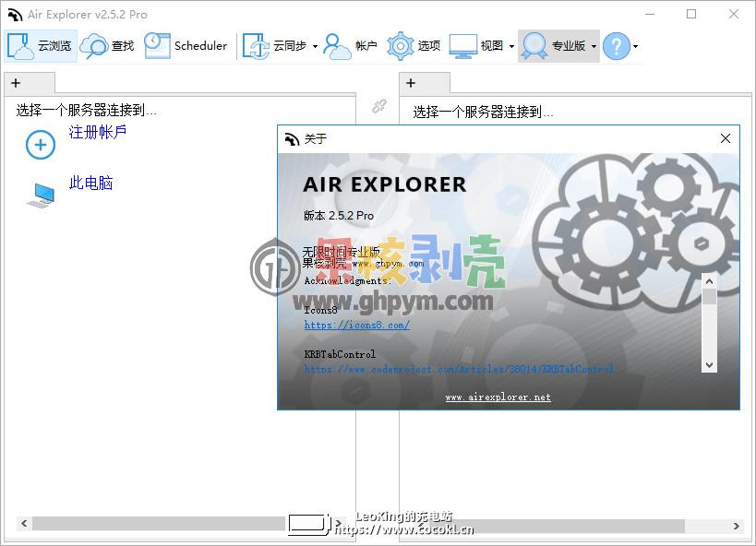This screenshot has height=546, width=756.
Task: Click the AIR EXPLORER title text
Action: click(385, 184)
